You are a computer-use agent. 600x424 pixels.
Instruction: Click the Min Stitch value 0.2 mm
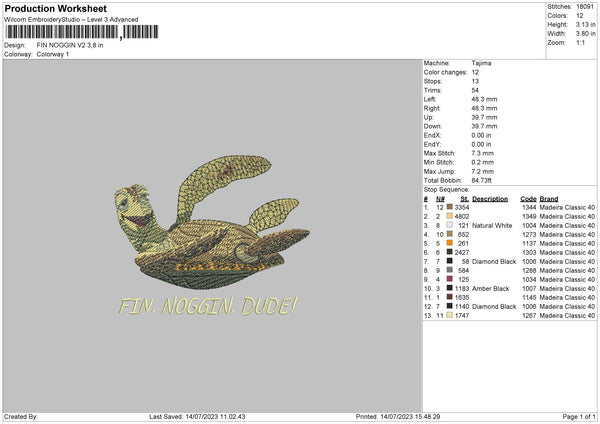click(x=483, y=162)
